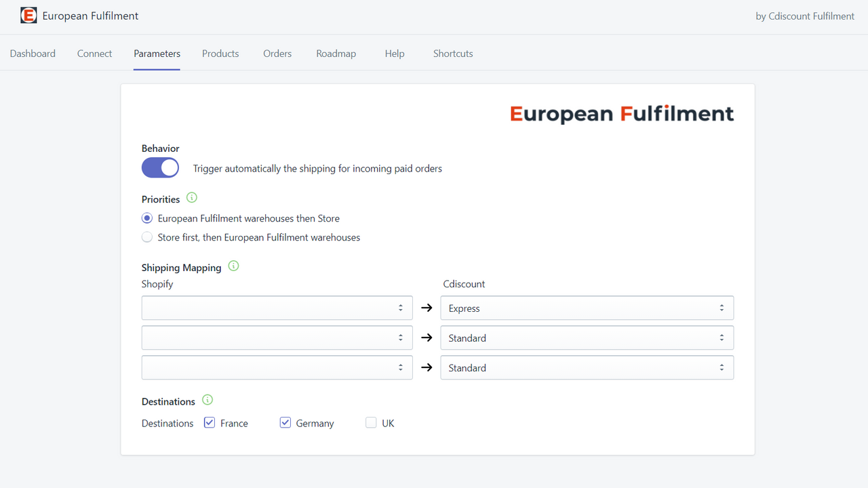Toggle automatic shipping trigger switch
Screen dimensions: 868x488
pos(160,167)
